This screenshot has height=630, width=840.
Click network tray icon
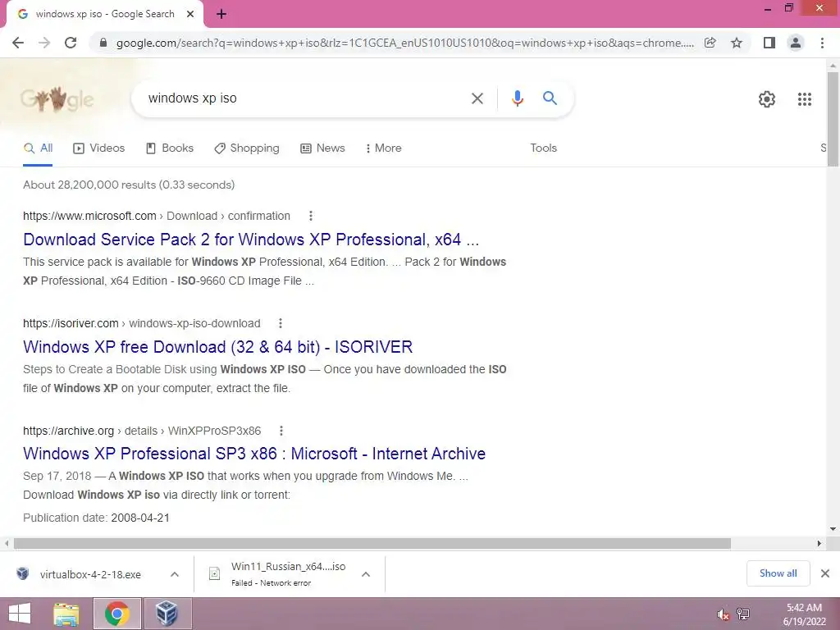[x=743, y=614]
